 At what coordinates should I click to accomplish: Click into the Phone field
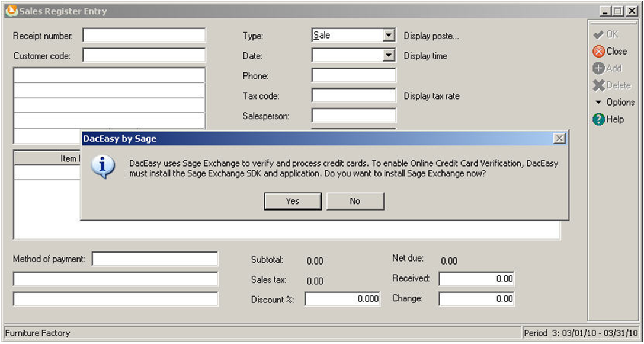pyautogui.click(x=354, y=76)
